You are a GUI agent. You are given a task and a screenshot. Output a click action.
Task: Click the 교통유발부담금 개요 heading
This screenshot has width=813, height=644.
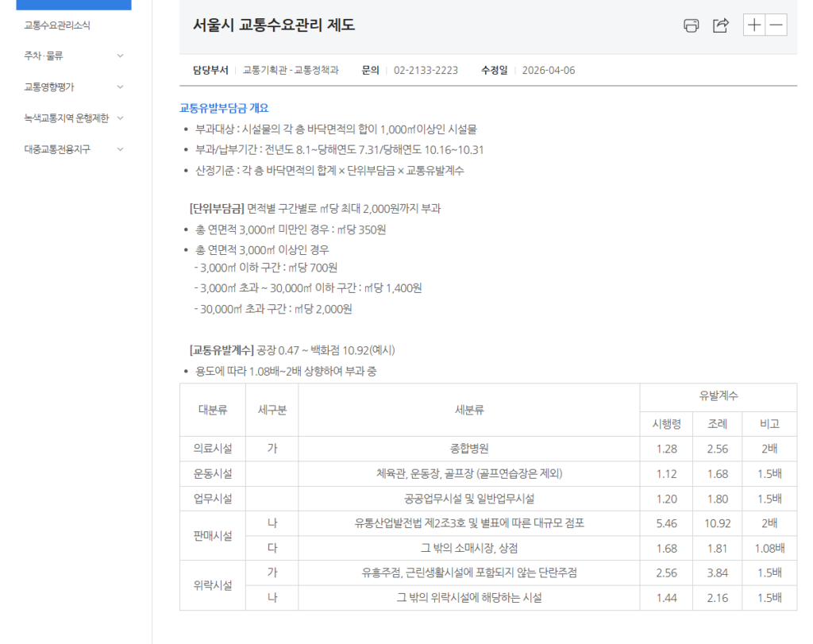point(224,108)
